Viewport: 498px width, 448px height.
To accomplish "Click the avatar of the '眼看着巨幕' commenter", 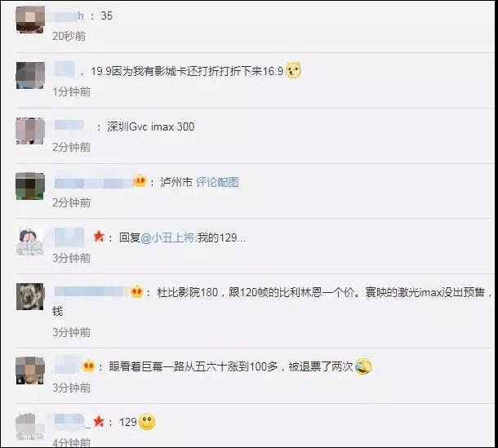I will tap(30, 370).
